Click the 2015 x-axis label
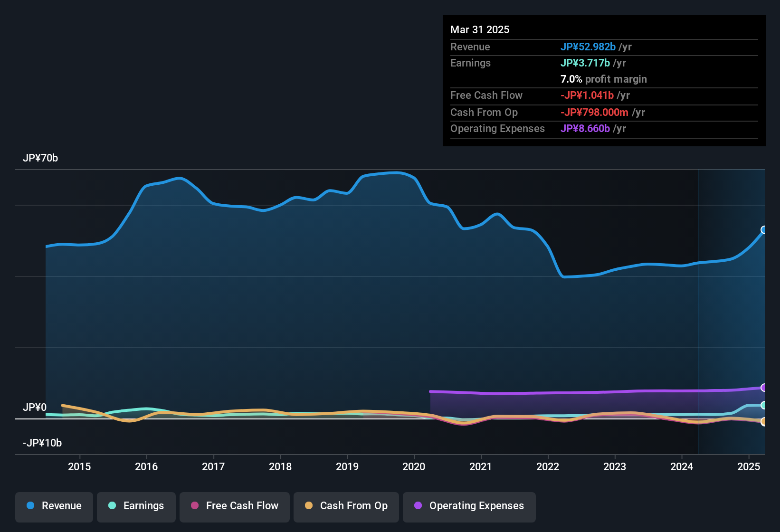780x532 pixels. (x=79, y=466)
